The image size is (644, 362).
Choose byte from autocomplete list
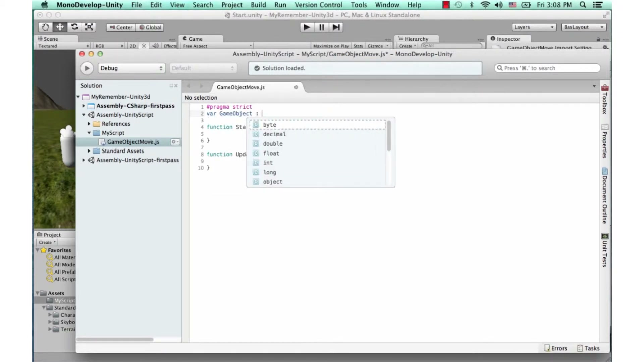click(x=318, y=125)
